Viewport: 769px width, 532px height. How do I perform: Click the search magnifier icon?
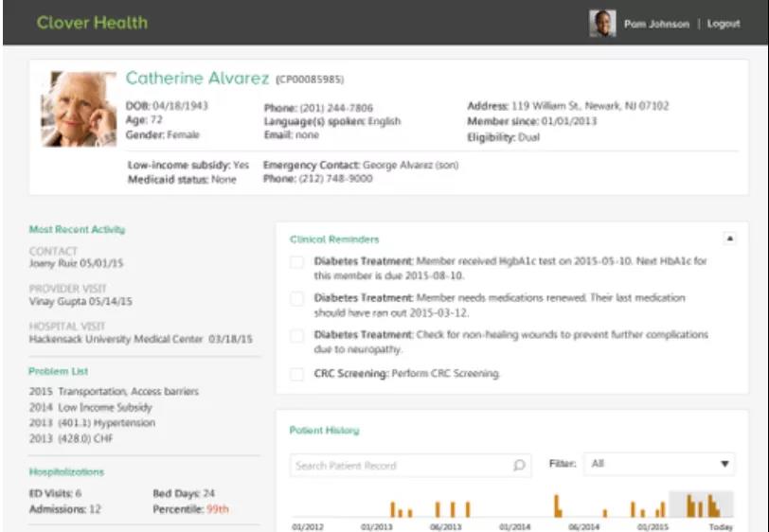coord(519,466)
